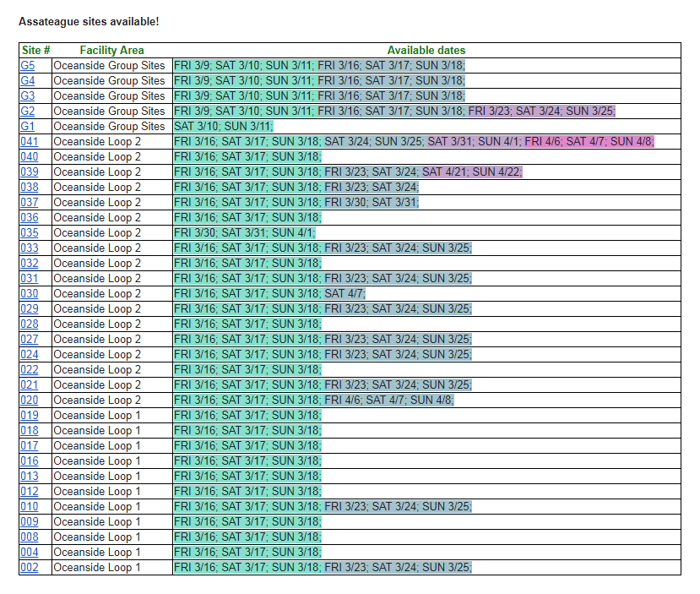The height and width of the screenshot is (594, 700).
Task: Open site 037 link
Action: (x=29, y=202)
